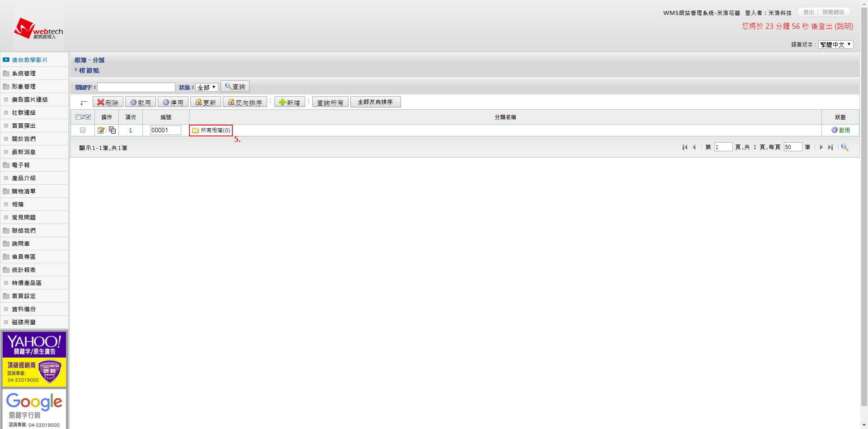
Task: Open the 語言版本 language dropdown
Action: (835, 44)
